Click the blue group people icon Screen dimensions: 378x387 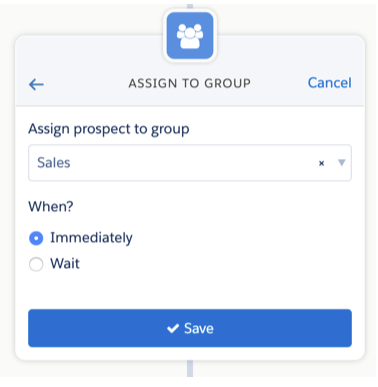click(x=190, y=36)
